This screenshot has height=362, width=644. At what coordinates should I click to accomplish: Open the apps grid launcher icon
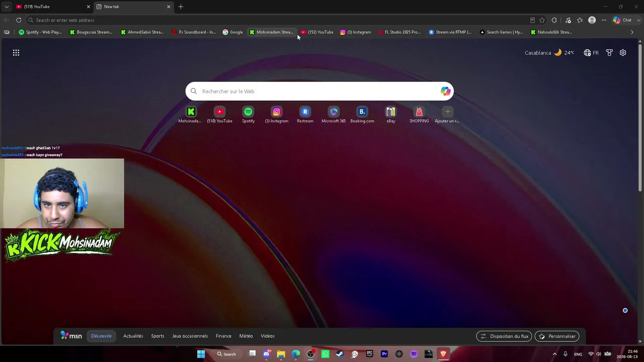(x=16, y=53)
